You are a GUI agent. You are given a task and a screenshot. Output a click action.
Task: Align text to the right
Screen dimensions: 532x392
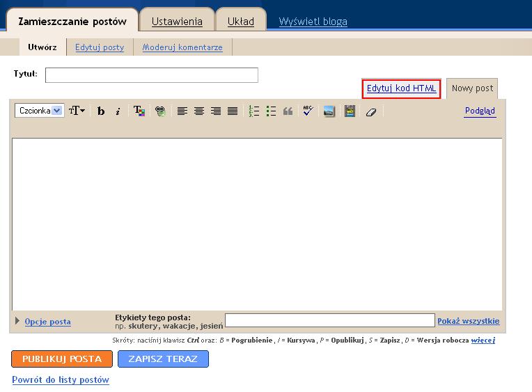(215, 111)
